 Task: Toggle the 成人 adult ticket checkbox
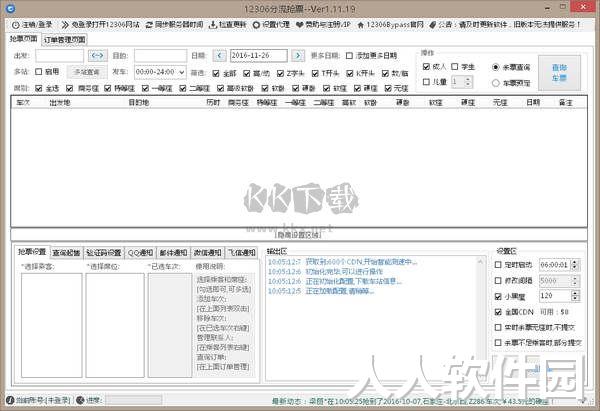click(426, 67)
